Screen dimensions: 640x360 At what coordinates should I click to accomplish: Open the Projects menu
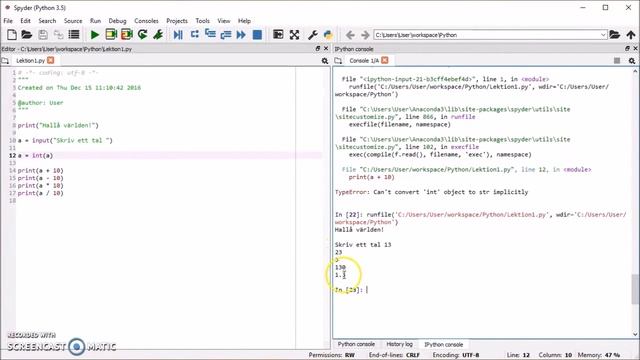pyautogui.click(x=177, y=21)
